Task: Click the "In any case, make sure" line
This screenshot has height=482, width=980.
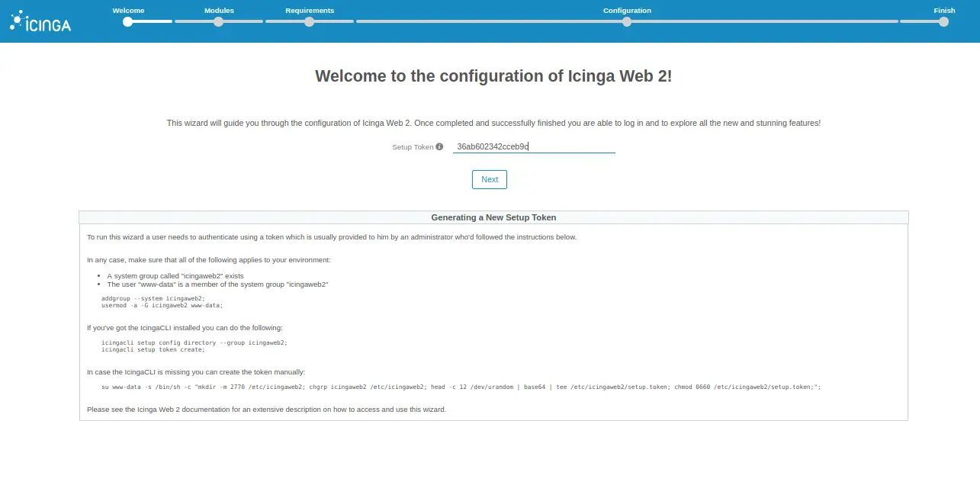Action: coord(209,260)
